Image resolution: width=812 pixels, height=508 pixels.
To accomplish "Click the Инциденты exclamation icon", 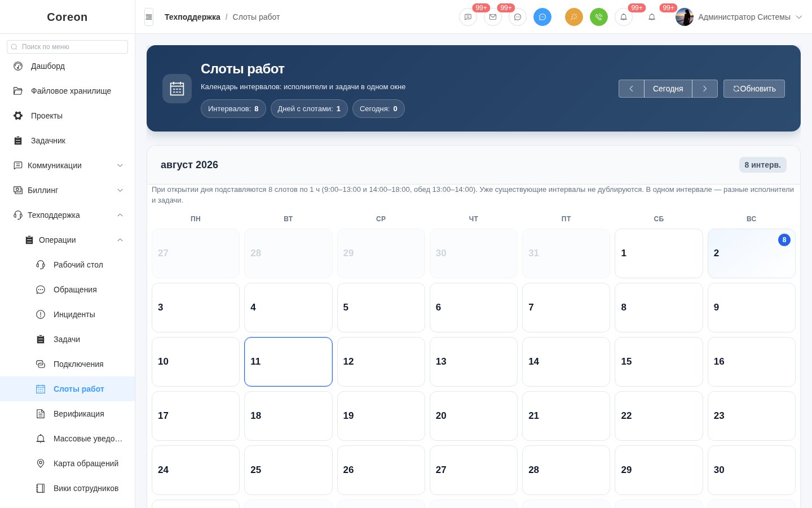I will coord(41,314).
